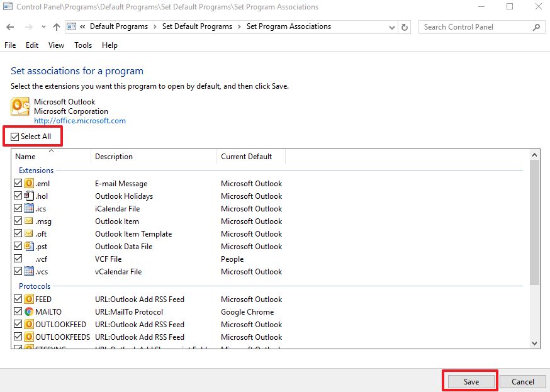Click the OUTLOOKFEEDS protocol icon
Viewport: 550px width, 392px height.
(29, 337)
